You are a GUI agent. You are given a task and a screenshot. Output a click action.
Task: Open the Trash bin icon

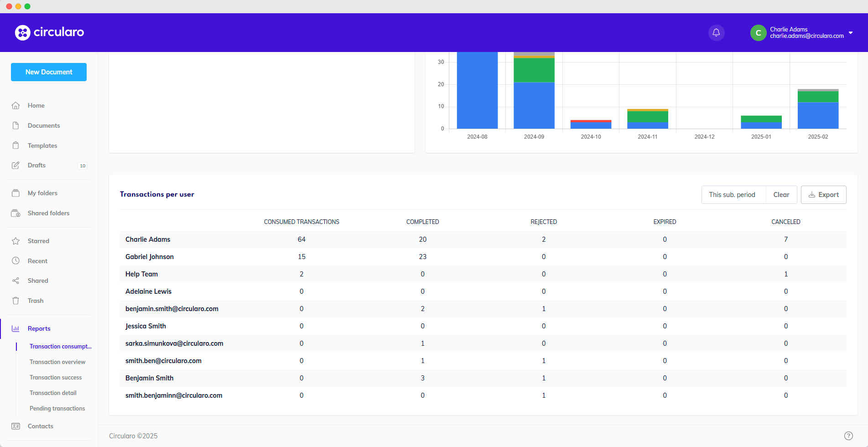tap(16, 301)
